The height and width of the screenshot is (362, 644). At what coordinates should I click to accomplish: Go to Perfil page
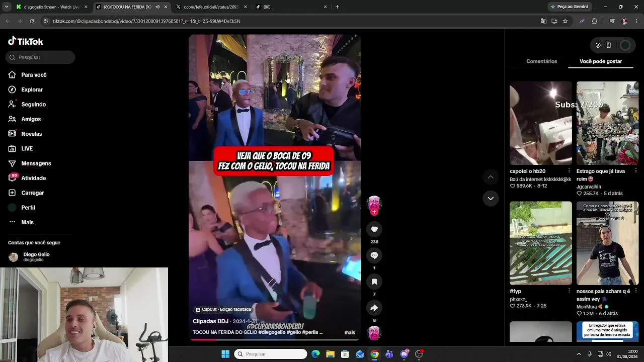tap(22, 208)
